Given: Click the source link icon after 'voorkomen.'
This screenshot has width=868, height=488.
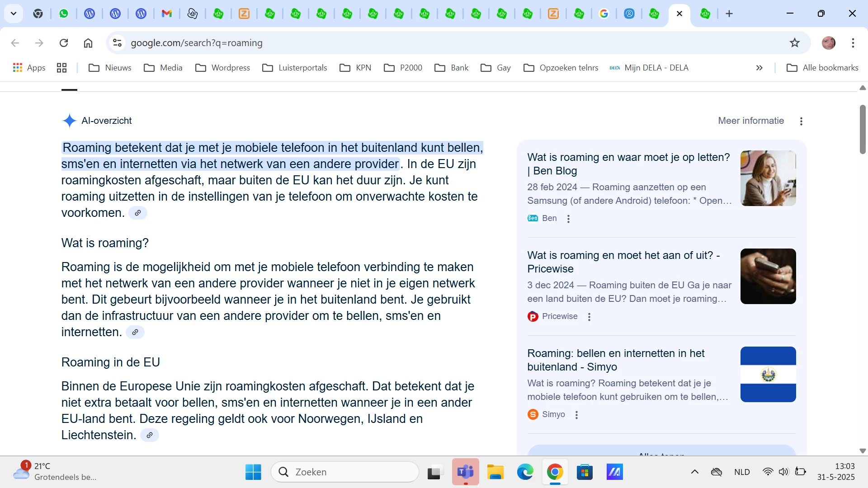Looking at the screenshot, I should pyautogui.click(x=138, y=213).
